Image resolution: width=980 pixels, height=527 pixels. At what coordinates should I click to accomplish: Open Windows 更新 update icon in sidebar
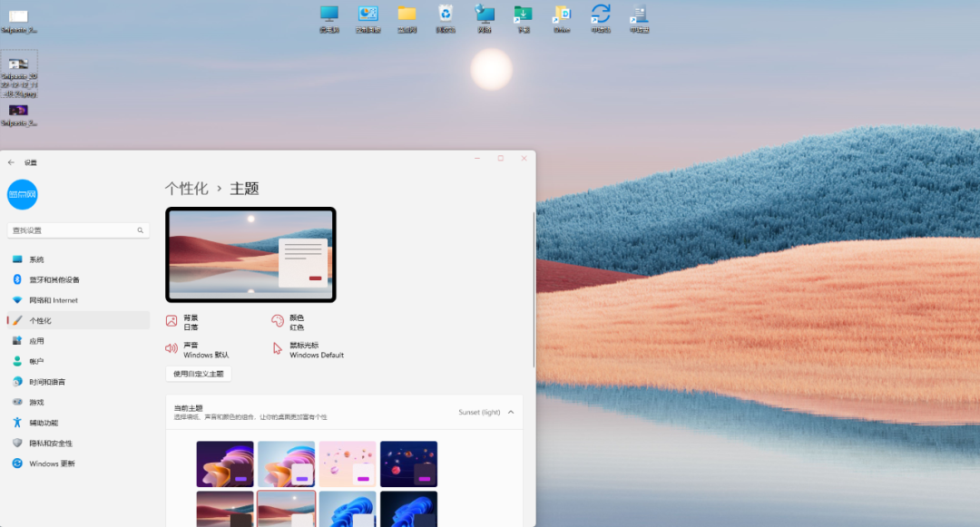click(x=17, y=464)
